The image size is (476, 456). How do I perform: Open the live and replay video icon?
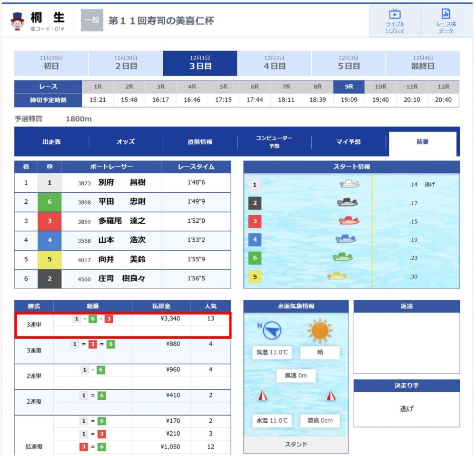tap(395, 14)
